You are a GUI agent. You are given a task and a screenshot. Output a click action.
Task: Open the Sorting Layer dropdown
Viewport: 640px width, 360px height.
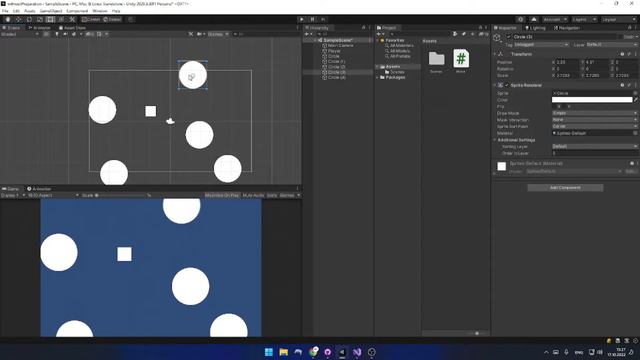595,146
